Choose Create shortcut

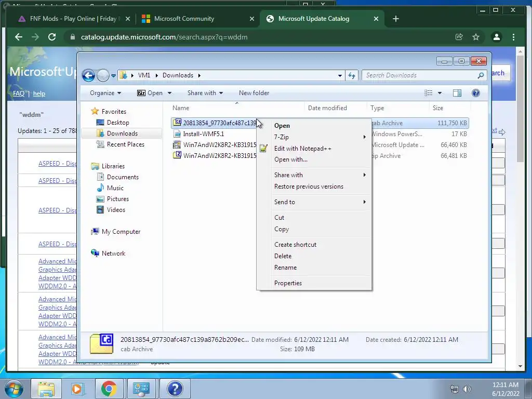click(295, 245)
